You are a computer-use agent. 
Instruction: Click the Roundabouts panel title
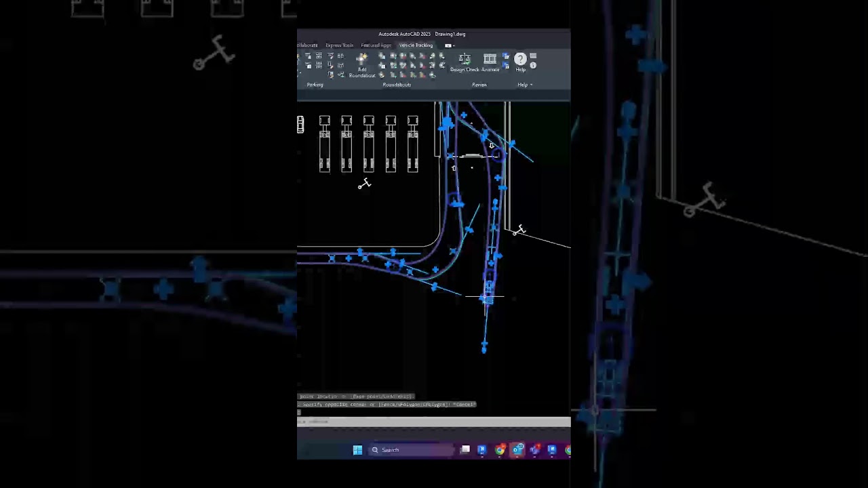click(397, 85)
